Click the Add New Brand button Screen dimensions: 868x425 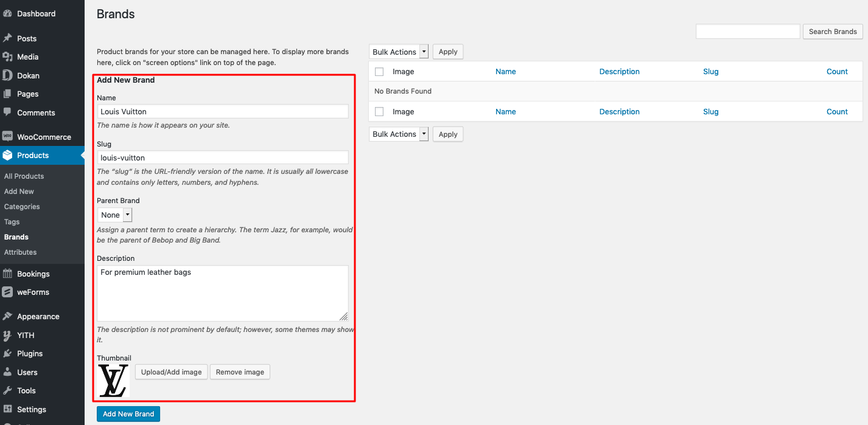pyautogui.click(x=128, y=414)
